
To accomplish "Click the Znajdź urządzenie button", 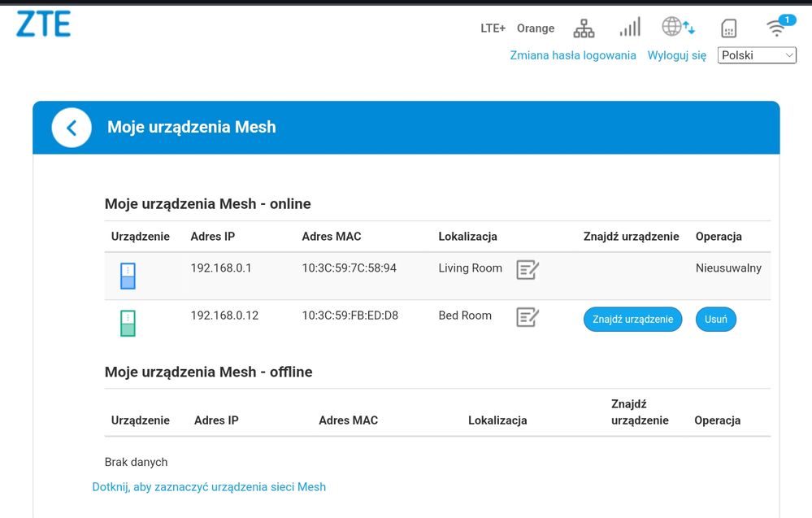I will click(632, 319).
